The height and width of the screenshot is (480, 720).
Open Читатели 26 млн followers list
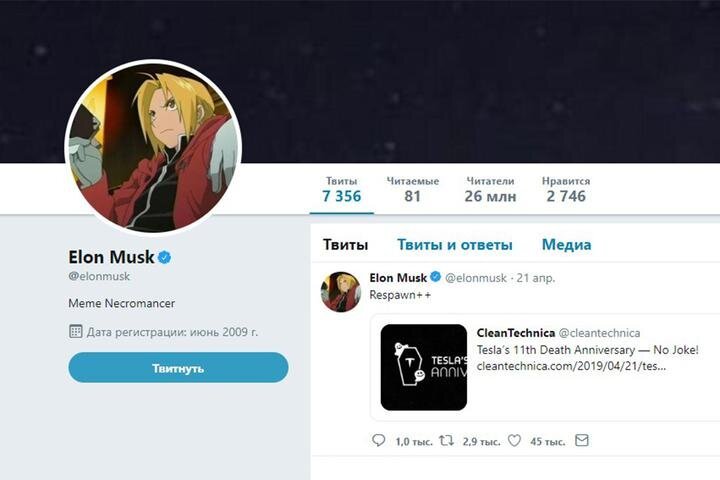click(490, 189)
